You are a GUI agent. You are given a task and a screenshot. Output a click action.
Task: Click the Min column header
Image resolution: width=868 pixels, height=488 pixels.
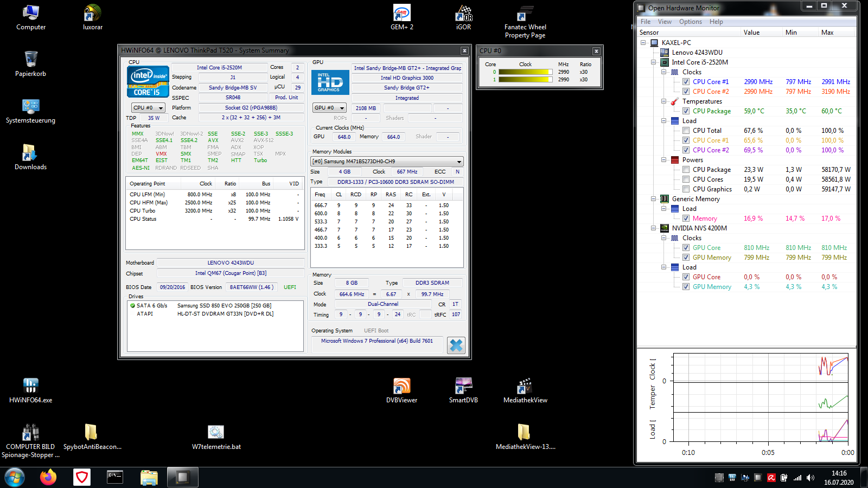tap(801, 33)
